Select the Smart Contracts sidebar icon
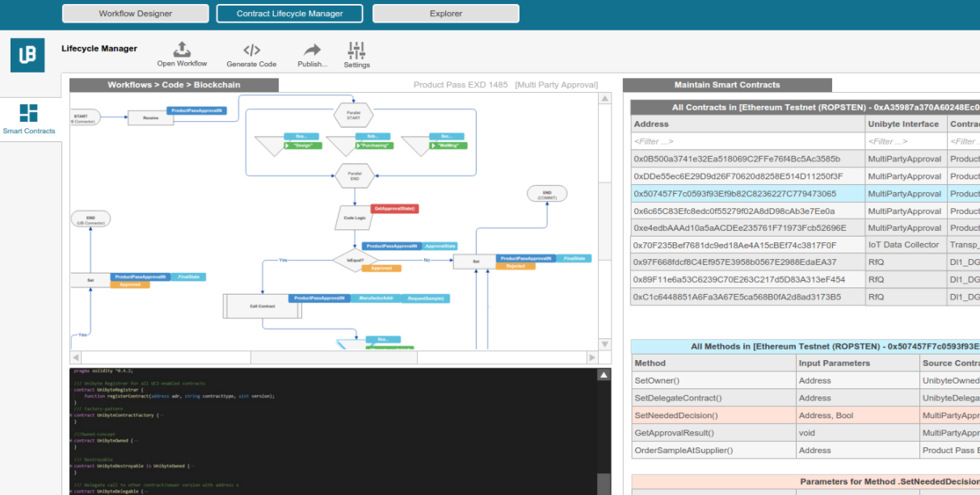Viewport: 980px width, 495px height. pyautogui.click(x=29, y=113)
